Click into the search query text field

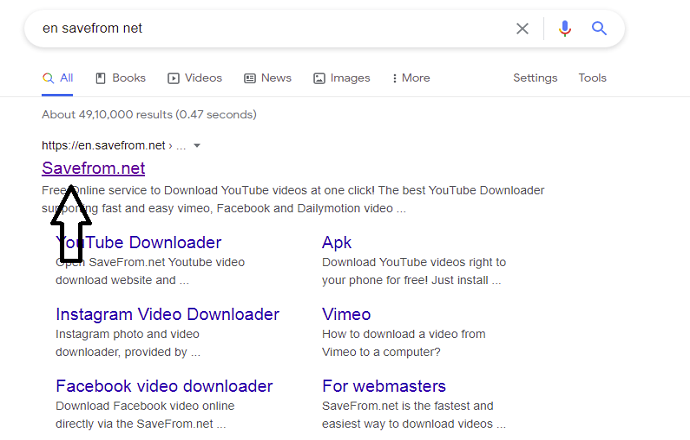click(270, 29)
